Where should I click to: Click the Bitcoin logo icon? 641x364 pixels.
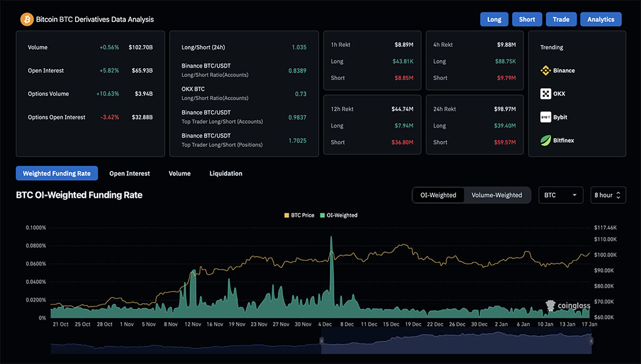tap(26, 19)
